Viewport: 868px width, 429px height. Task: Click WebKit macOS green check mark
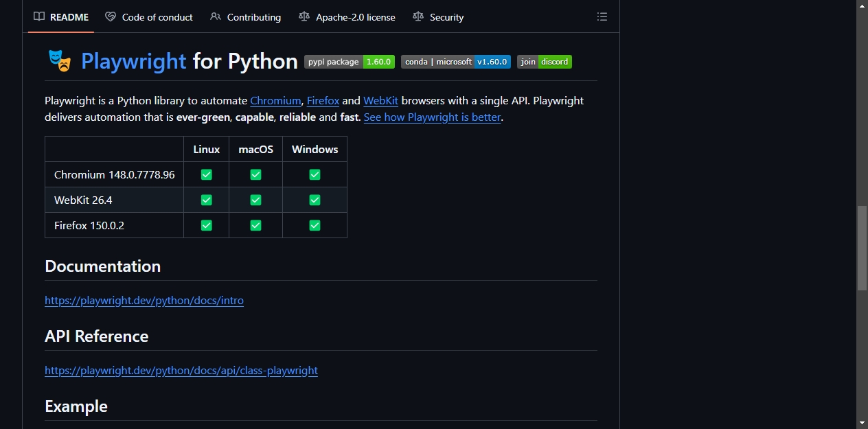tap(255, 200)
